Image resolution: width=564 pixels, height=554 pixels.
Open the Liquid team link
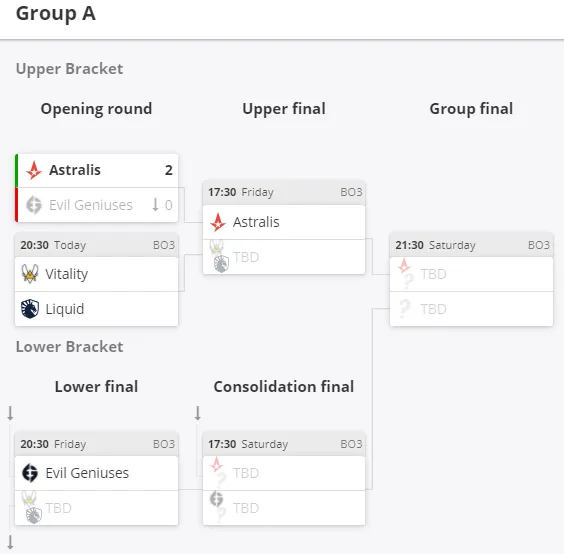pos(65,309)
